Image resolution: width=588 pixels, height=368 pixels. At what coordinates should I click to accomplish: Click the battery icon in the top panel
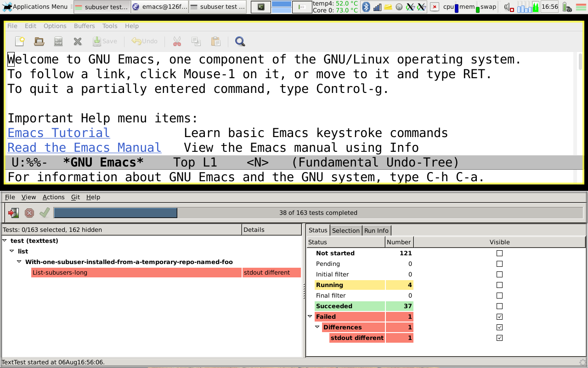click(x=568, y=7)
